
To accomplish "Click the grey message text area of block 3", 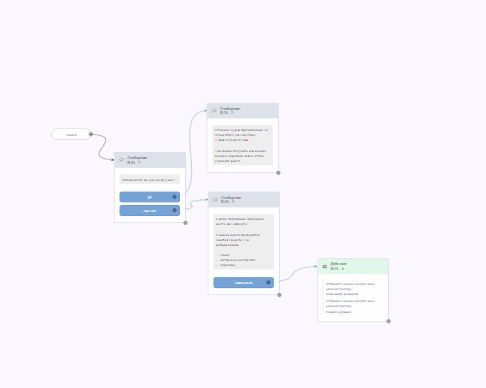I will [244, 242].
